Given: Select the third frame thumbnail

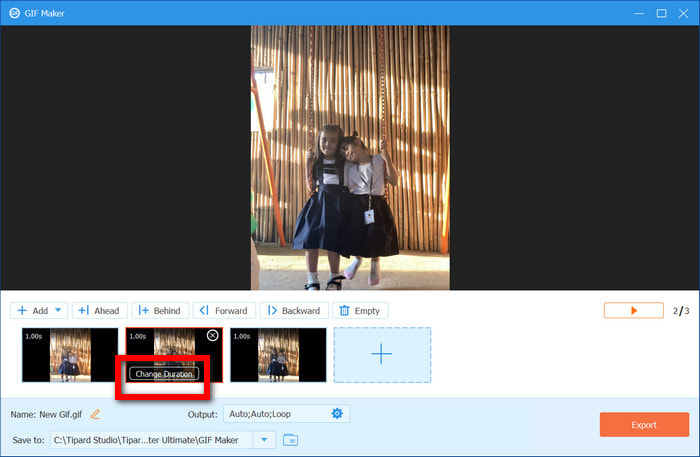Looking at the screenshot, I should 278,354.
